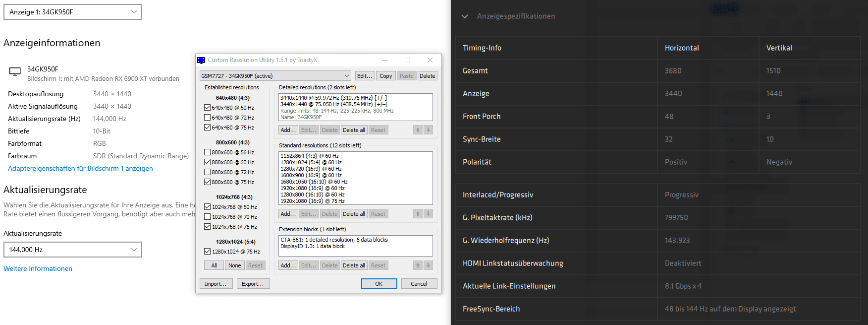
Task: Move detailed resolution down with arrow
Action: click(x=429, y=130)
